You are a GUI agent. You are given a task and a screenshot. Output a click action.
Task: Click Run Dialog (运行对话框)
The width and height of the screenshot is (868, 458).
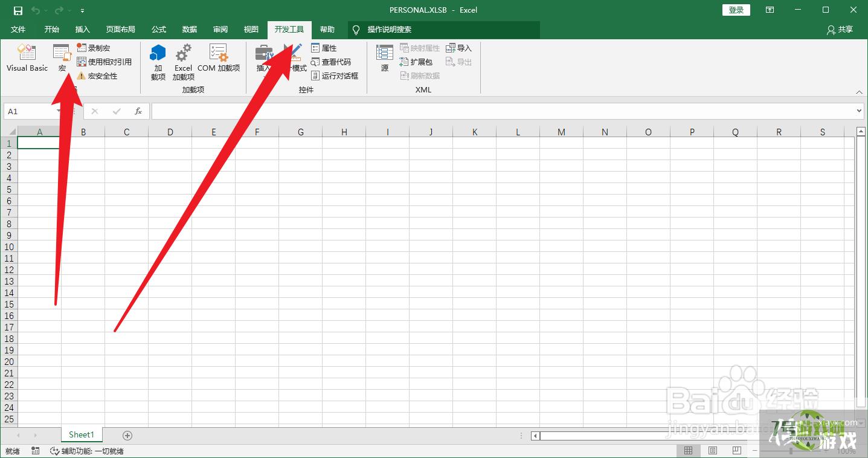[335, 76]
